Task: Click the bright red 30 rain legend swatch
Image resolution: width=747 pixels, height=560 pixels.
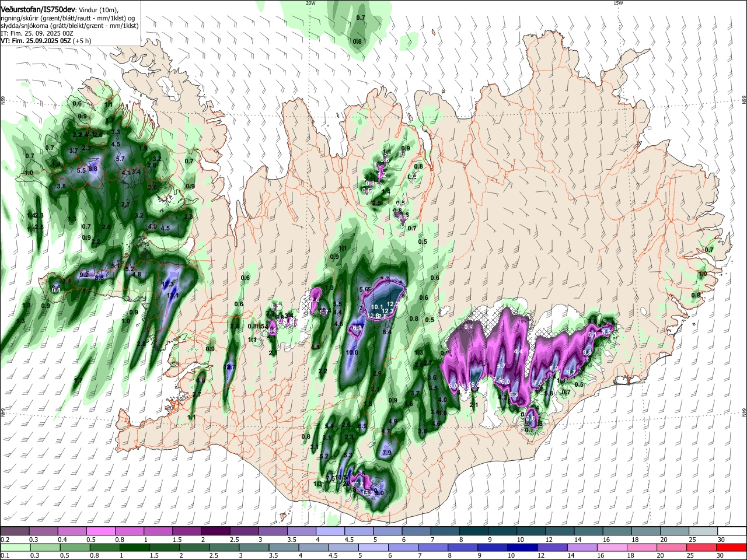Action: coord(731,548)
